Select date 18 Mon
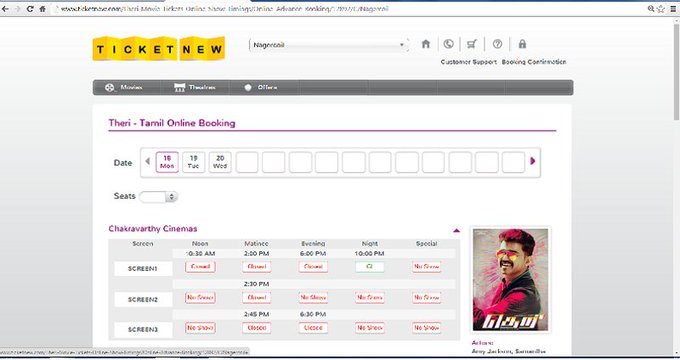 (x=167, y=162)
